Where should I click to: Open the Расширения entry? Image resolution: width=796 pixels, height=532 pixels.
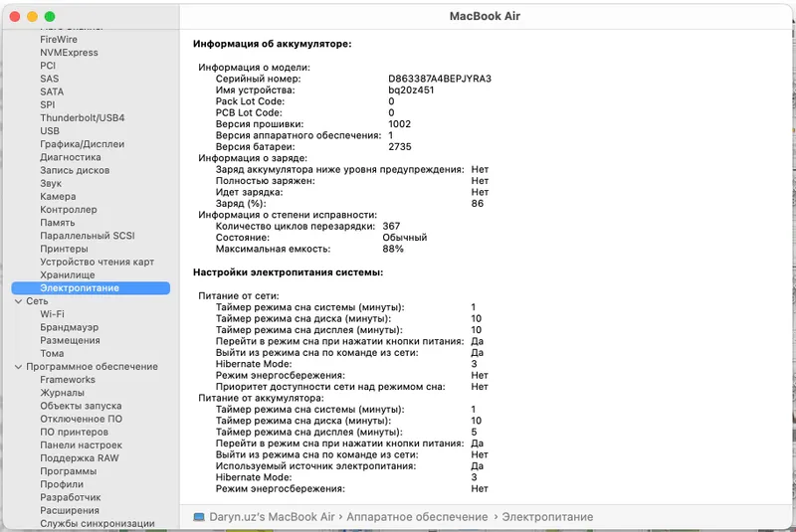70,511
